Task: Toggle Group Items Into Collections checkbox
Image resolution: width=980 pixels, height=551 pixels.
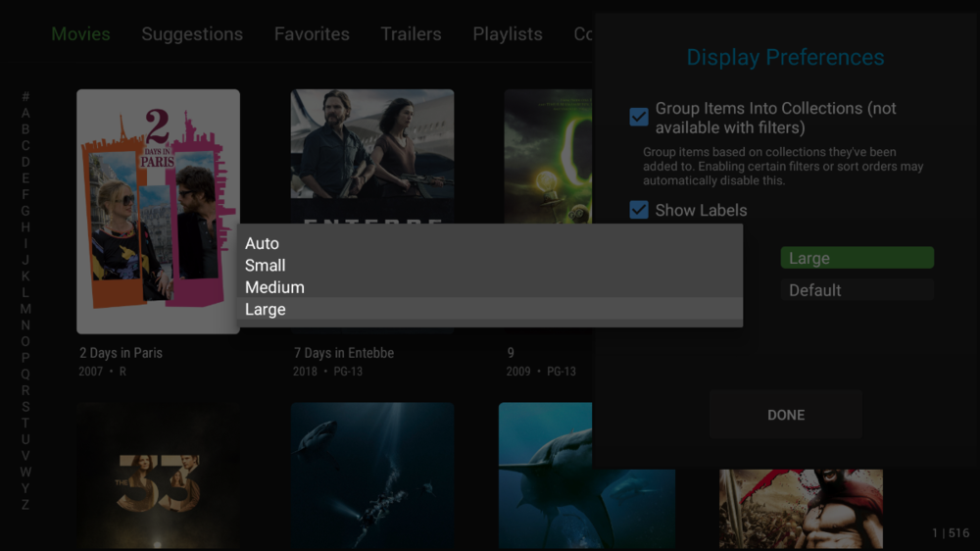Action: click(x=639, y=118)
